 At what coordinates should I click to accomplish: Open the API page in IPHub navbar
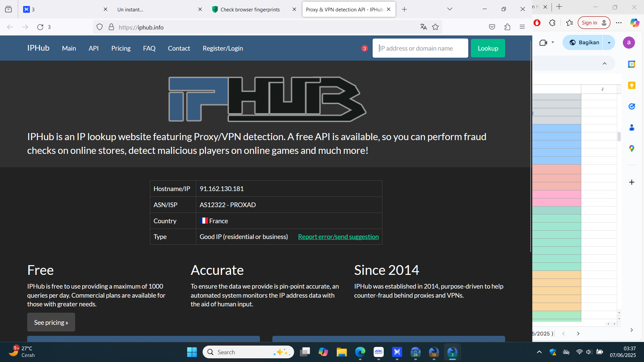94,48
